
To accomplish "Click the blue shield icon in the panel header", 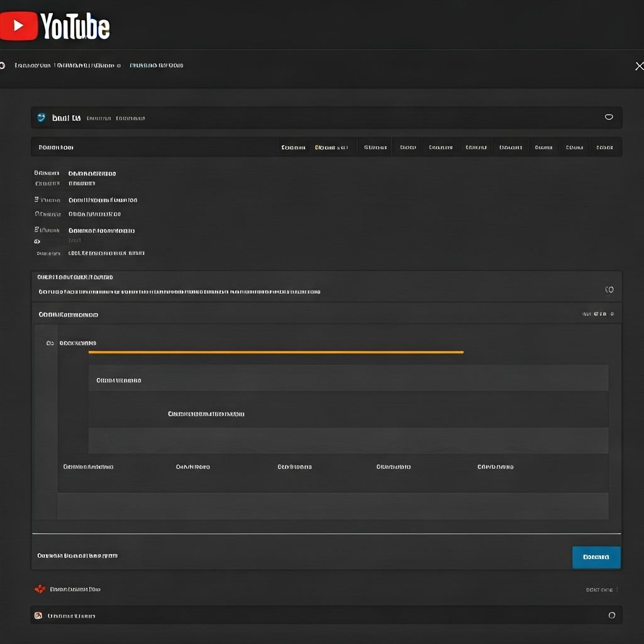I will click(42, 118).
